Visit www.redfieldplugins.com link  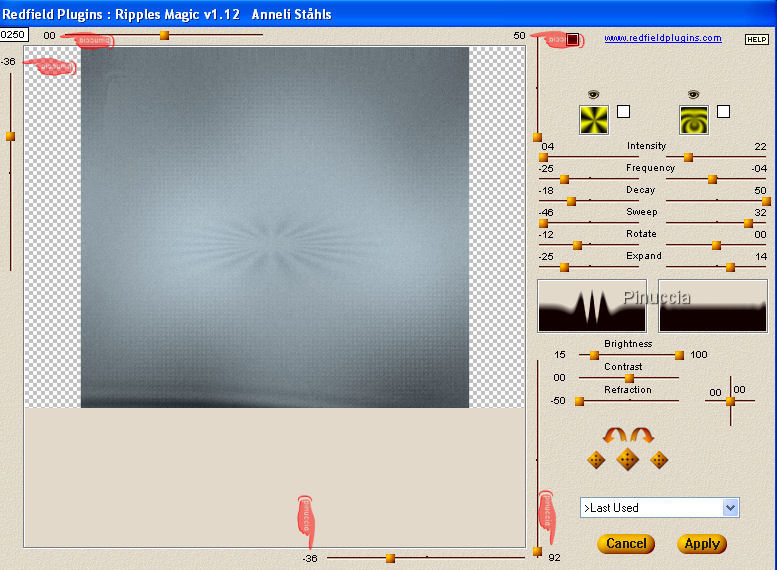coord(663,38)
